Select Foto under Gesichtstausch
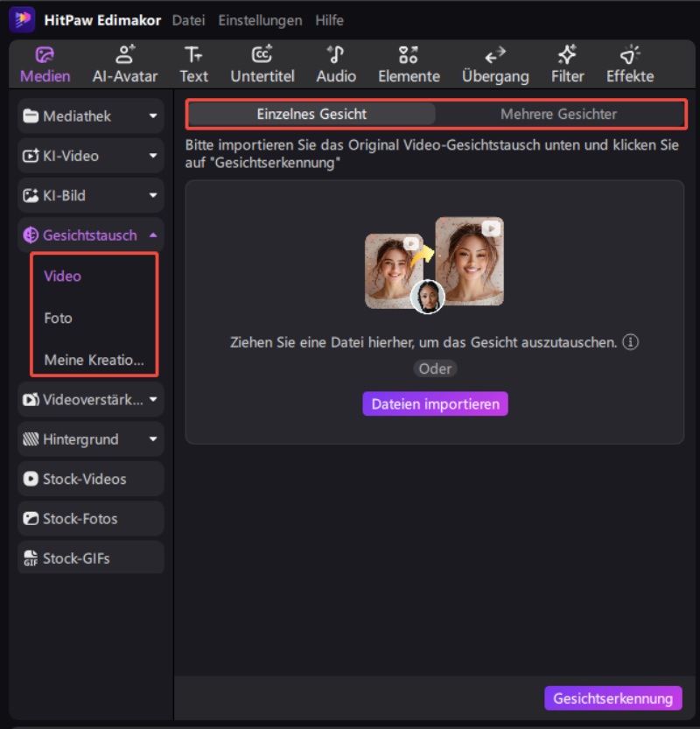700x729 pixels. [x=59, y=318]
